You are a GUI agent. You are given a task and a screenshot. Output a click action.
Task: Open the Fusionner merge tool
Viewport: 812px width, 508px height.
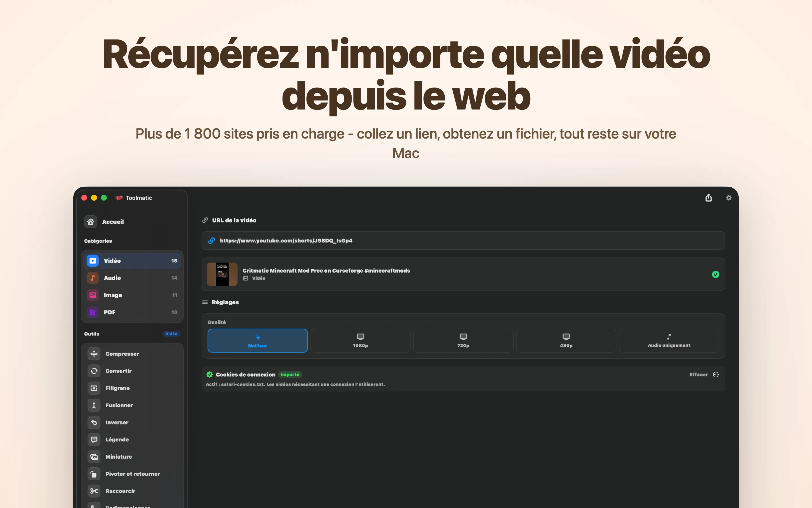click(x=132, y=405)
